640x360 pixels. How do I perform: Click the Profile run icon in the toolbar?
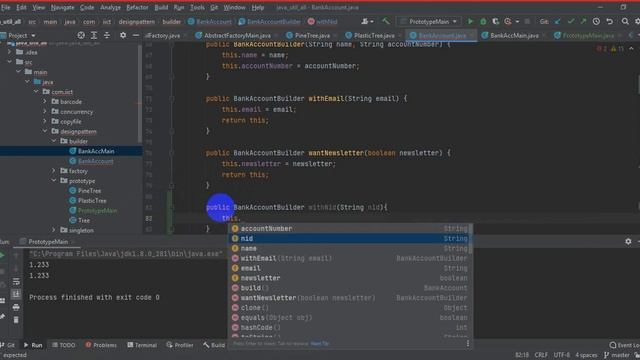point(507,22)
